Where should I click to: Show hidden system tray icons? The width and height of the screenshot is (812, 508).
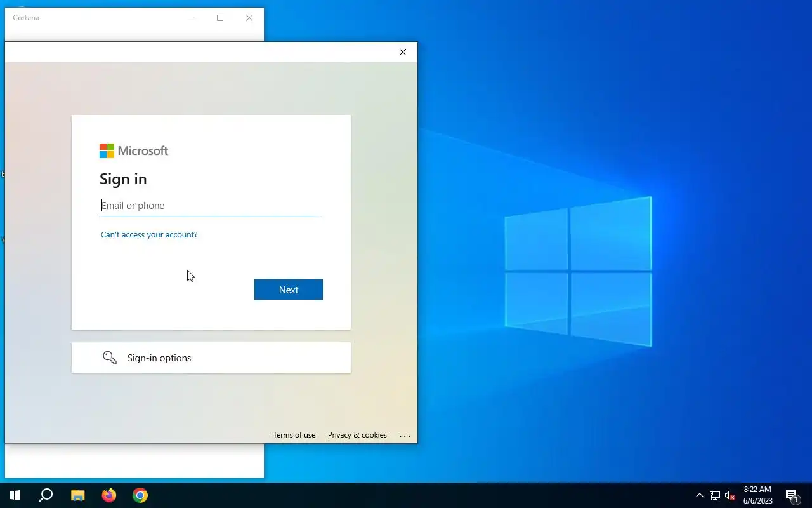(700, 495)
